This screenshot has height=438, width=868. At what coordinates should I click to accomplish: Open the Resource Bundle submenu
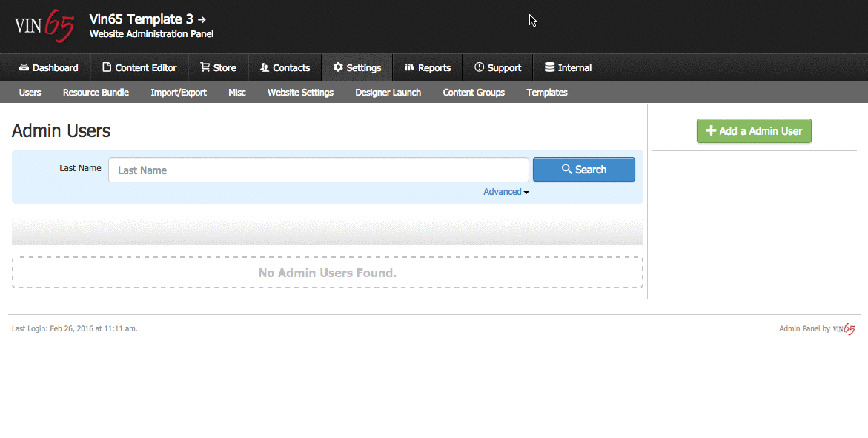pos(96,93)
